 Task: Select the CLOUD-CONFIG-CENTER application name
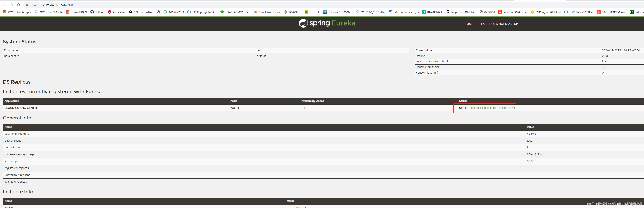click(21, 108)
